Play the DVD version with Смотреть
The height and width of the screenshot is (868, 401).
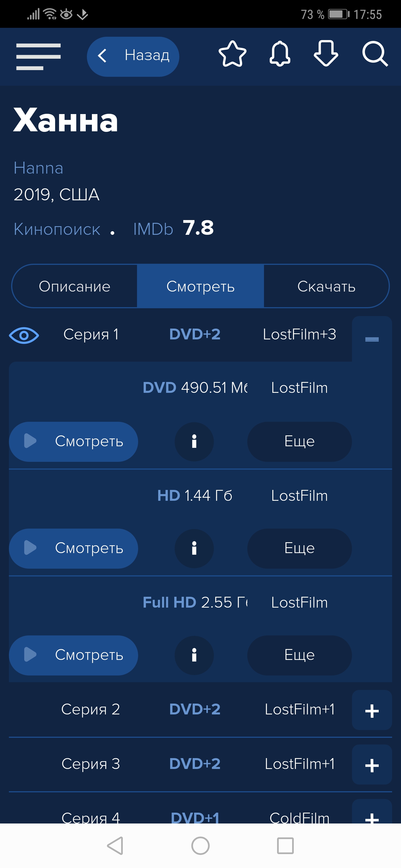[x=73, y=442]
